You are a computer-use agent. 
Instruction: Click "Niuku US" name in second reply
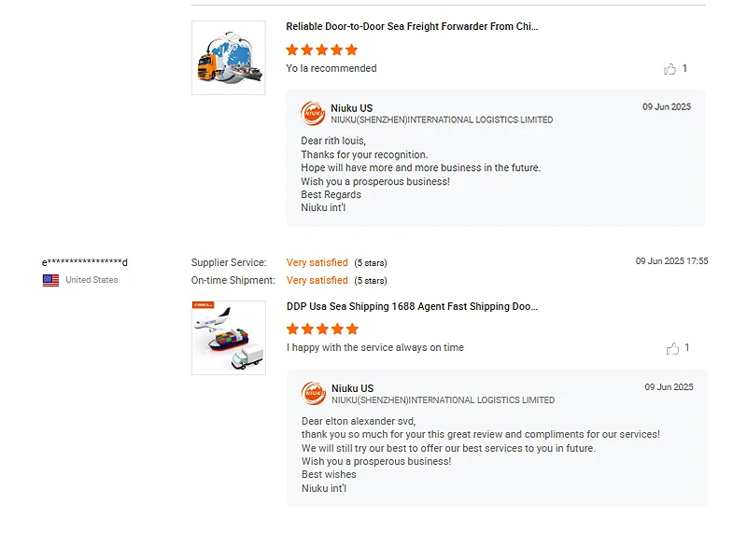[352, 388]
